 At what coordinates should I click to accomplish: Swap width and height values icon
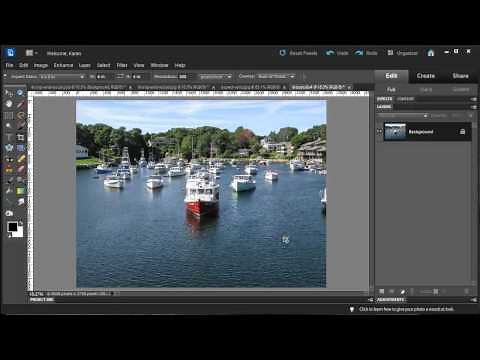click(120, 76)
